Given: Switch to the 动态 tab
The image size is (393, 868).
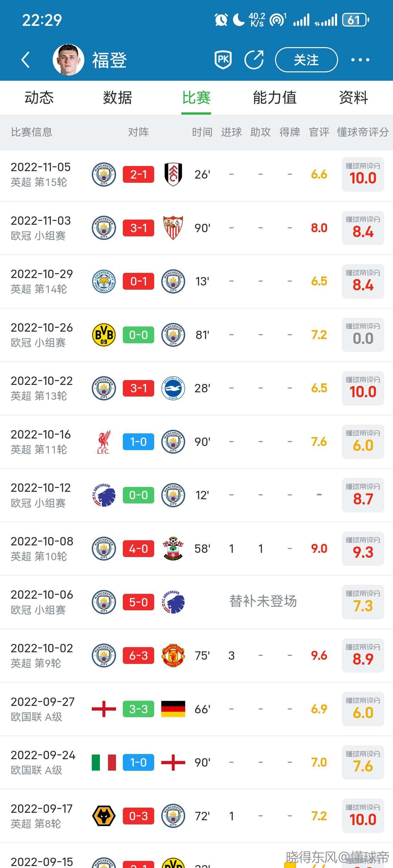Looking at the screenshot, I should [x=39, y=98].
